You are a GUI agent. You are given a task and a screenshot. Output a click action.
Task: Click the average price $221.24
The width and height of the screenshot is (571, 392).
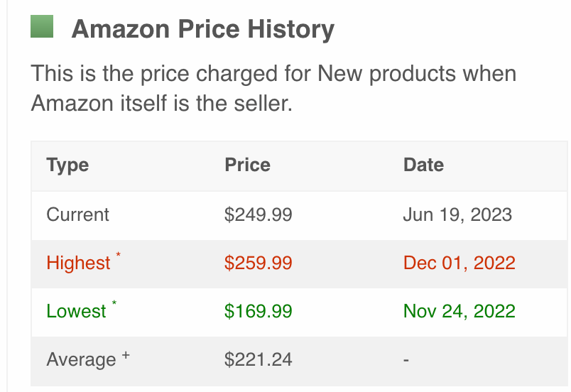click(x=258, y=359)
